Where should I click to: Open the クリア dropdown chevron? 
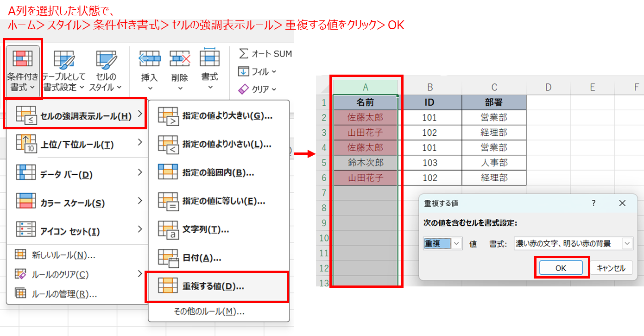(x=274, y=89)
